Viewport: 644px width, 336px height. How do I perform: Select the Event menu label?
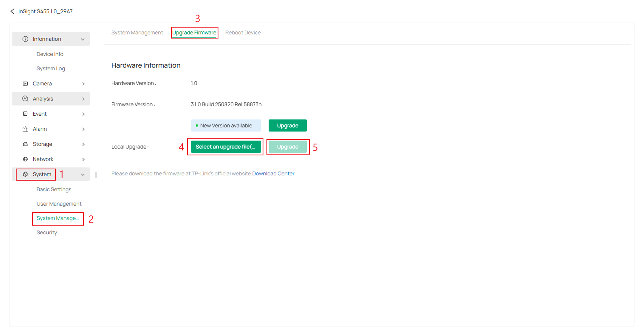(x=40, y=114)
